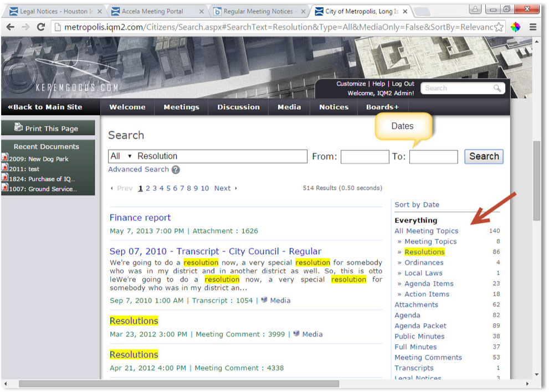The height and width of the screenshot is (392, 549).
Task: Bookmark the page with the star icon
Action: click(499, 27)
